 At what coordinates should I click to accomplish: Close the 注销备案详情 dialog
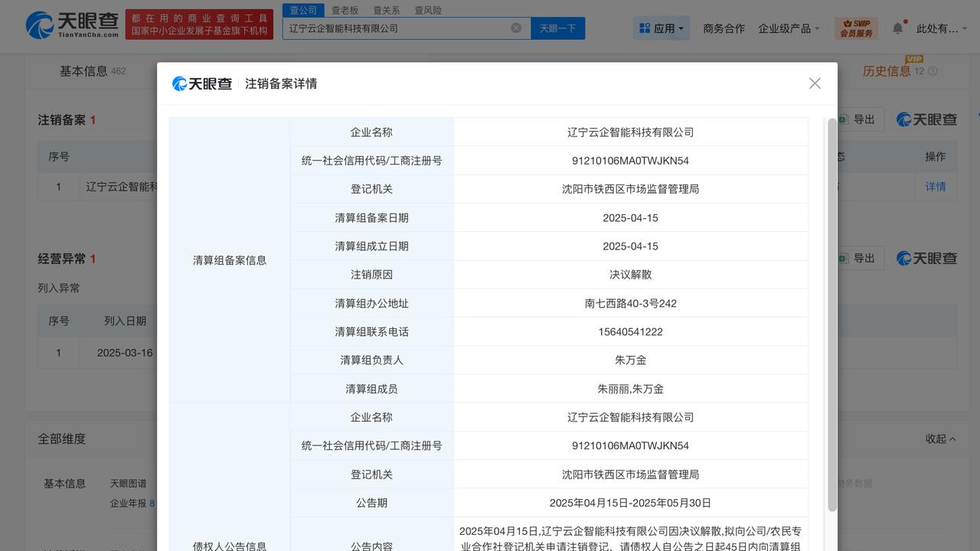pos(815,83)
